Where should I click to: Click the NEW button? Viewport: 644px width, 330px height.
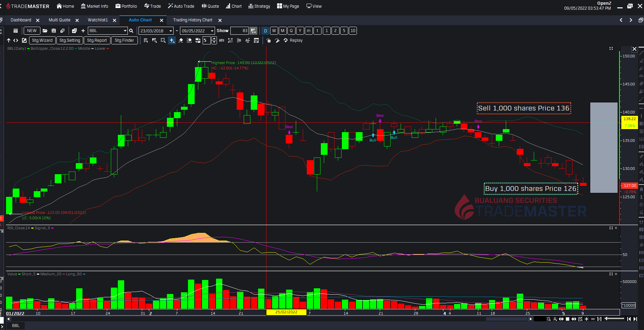click(32, 31)
